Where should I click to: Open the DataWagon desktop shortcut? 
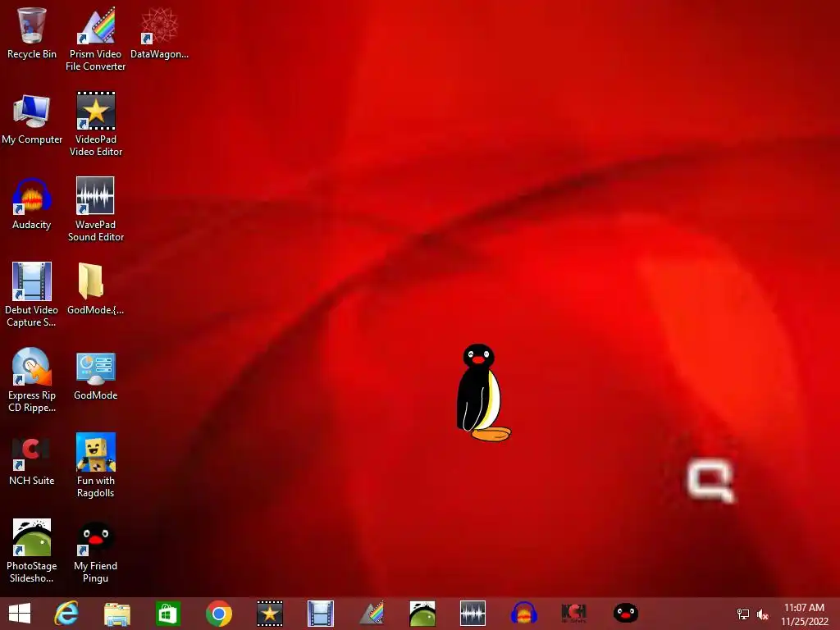pyautogui.click(x=159, y=33)
